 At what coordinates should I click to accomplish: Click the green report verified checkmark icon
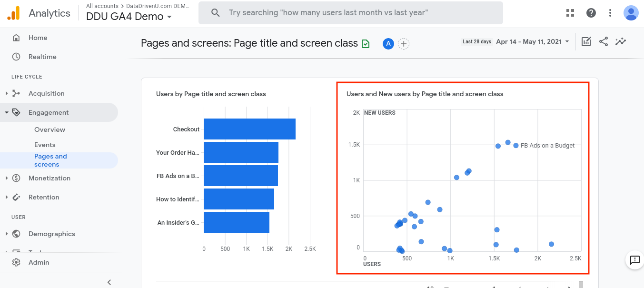(x=366, y=44)
